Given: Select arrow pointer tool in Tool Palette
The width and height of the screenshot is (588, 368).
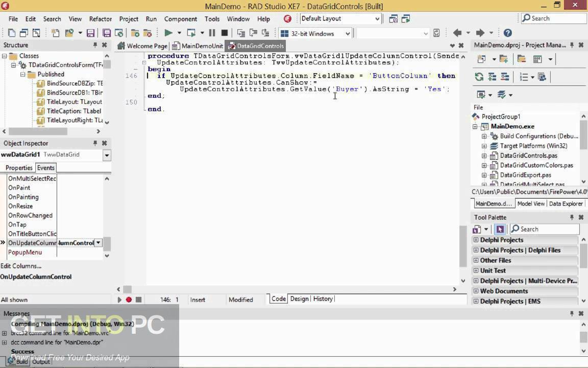Looking at the screenshot, I should coord(500,229).
